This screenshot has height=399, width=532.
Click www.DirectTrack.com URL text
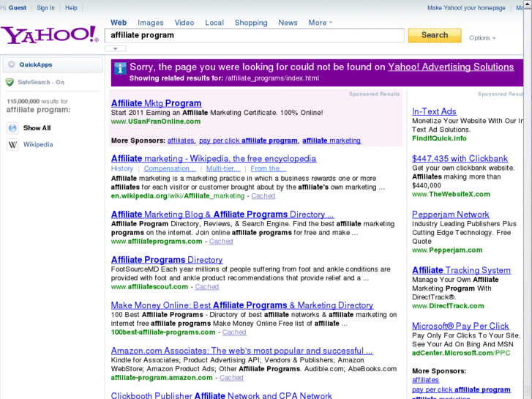448,306
